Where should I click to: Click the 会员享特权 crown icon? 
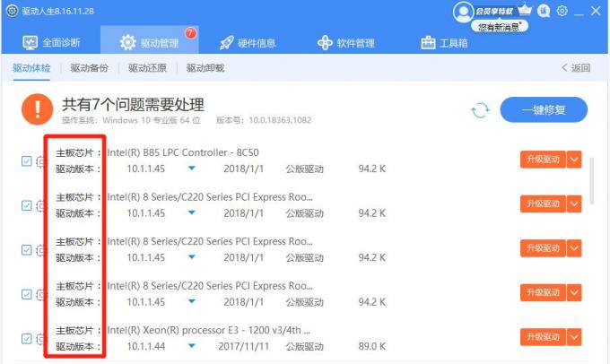click(x=525, y=9)
